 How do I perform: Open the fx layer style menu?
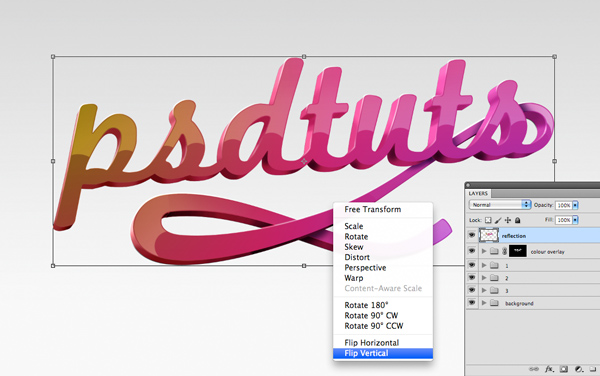coord(549,369)
